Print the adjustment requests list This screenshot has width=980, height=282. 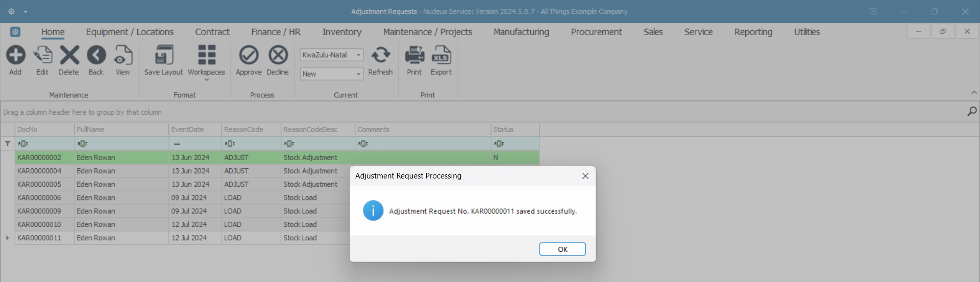414,55
